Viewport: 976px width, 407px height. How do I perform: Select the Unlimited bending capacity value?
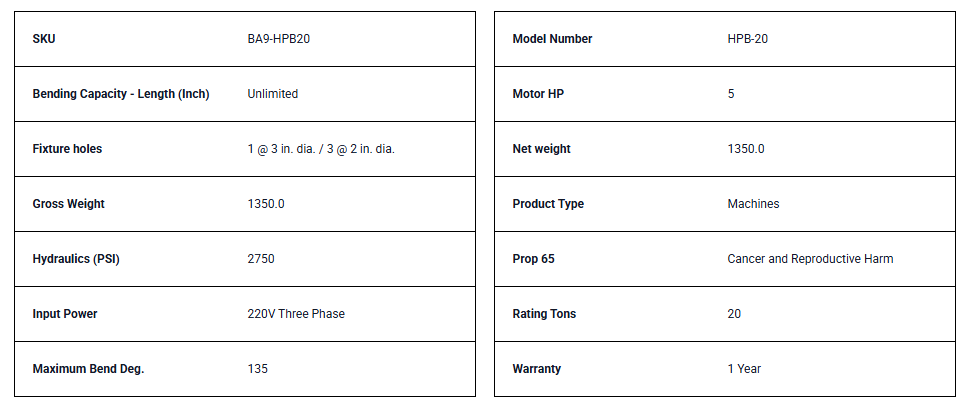(273, 94)
